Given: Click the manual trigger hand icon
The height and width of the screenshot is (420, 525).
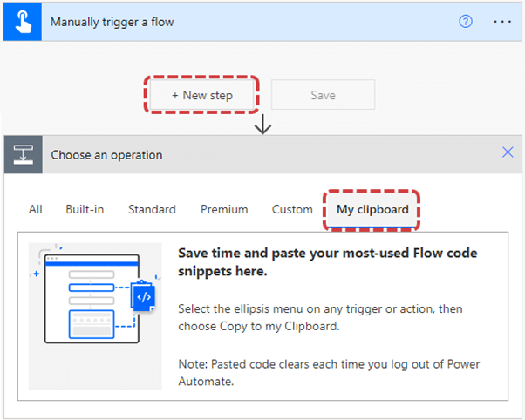Looking at the screenshot, I should click(23, 22).
